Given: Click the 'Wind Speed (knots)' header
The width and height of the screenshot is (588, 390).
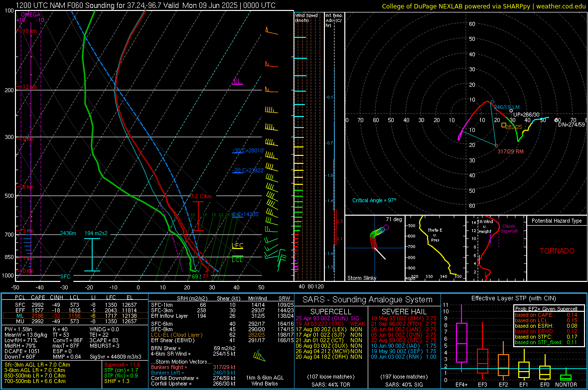Looking at the screenshot, I should (306, 17).
